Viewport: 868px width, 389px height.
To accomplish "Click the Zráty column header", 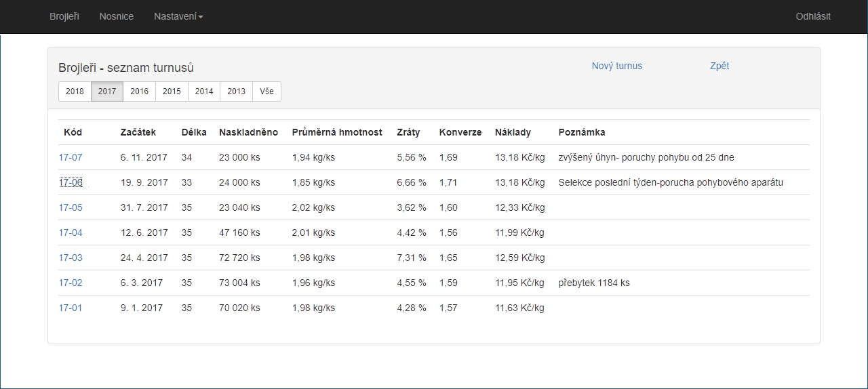I will coord(409,132).
